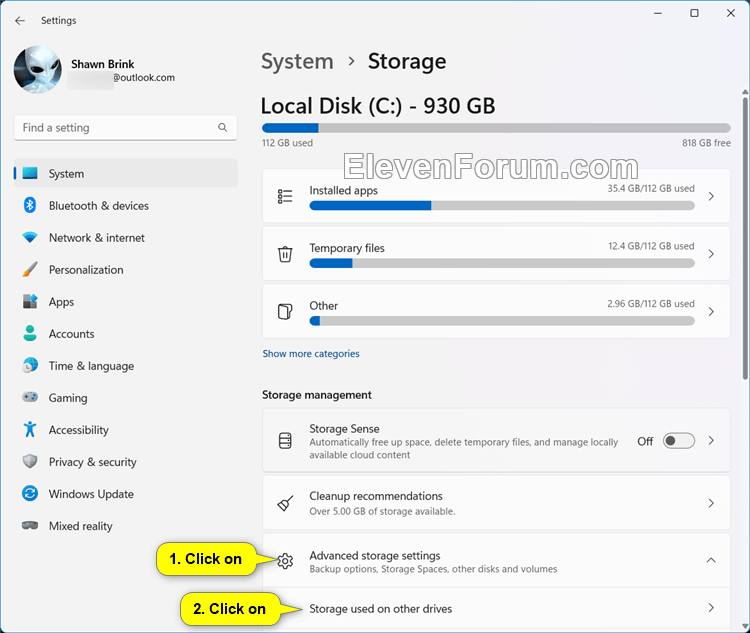Click System in the breadcrumb
Image resolution: width=750 pixels, height=633 pixels.
(x=297, y=62)
